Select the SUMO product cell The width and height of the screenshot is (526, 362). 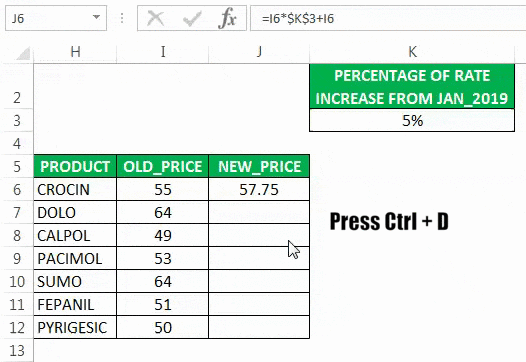pos(75,281)
